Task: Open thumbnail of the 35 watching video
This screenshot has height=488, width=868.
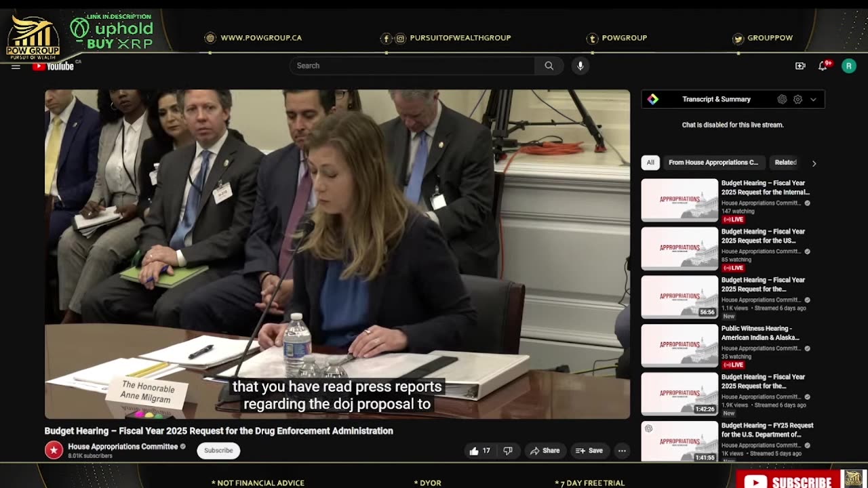Action: [679, 346]
